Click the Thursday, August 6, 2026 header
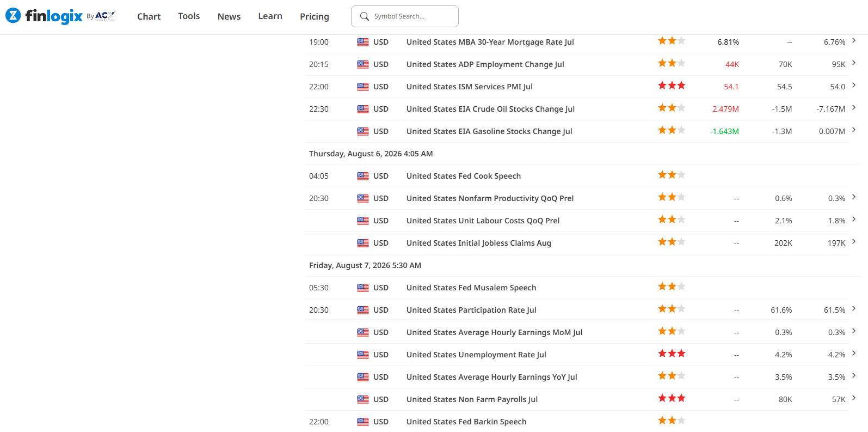This screenshot has width=868, height=432. tap(371, 154)
